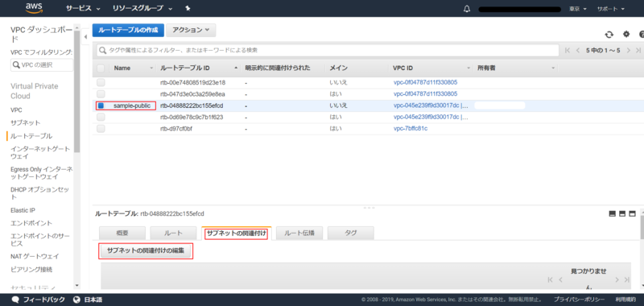Open VPC link in sidebar
This screenshot has height=306, width=644.
pos(16,110)
